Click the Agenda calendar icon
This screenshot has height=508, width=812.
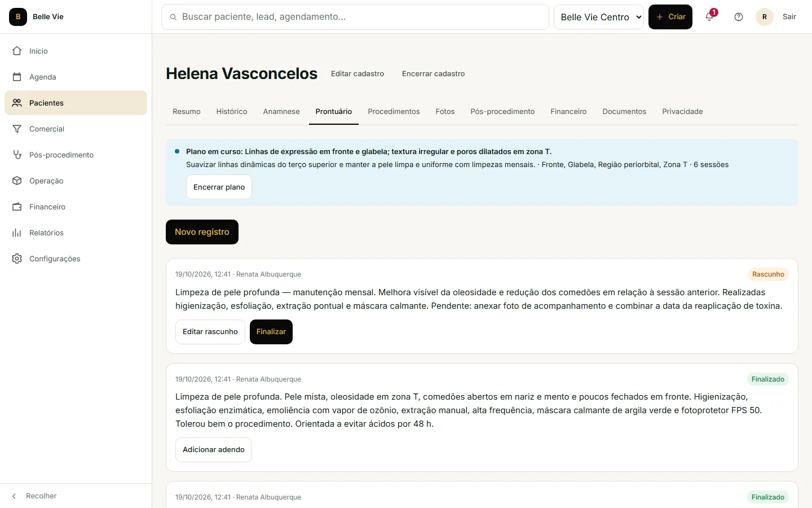click(x=17, y=77)
